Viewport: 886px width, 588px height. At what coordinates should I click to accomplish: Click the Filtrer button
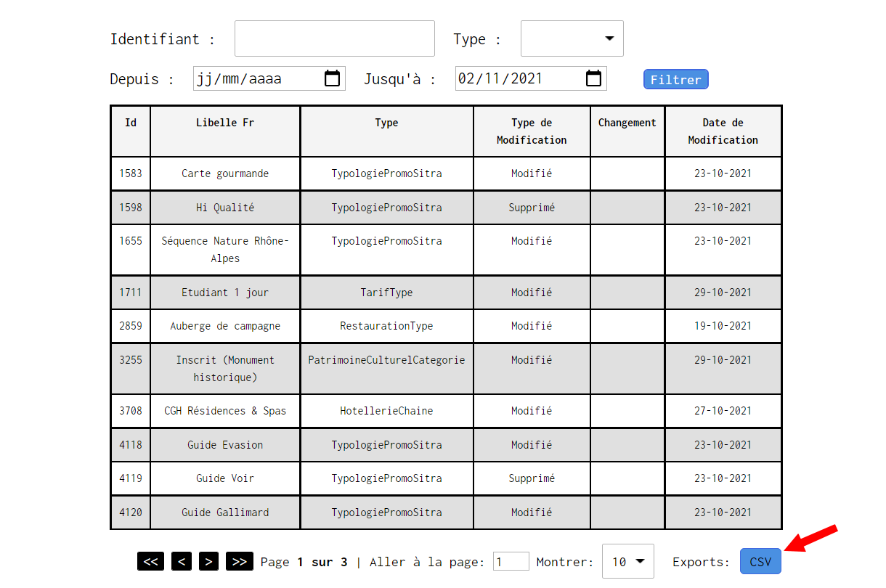coord(675,80)
